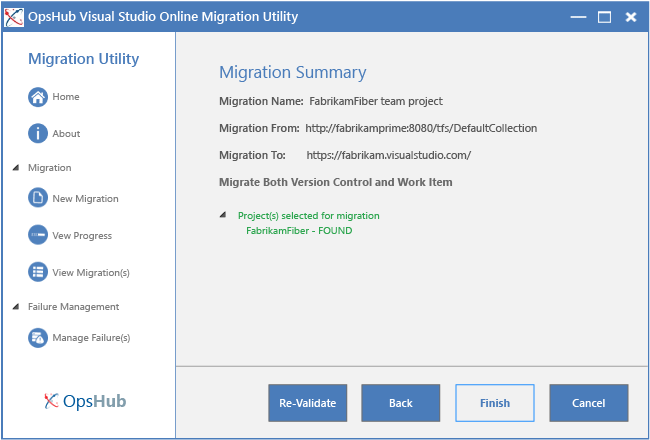Click the OpsHub app icon in title bar
Image resolution: width=650 pixels, height=440 pixels.
pos(14,17)
